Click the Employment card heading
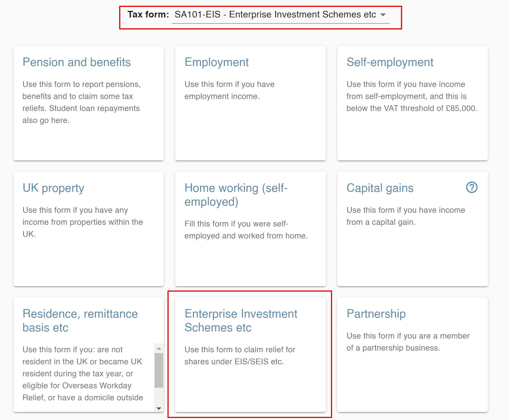This screenshot has height=420, width=509. (217, 62)
